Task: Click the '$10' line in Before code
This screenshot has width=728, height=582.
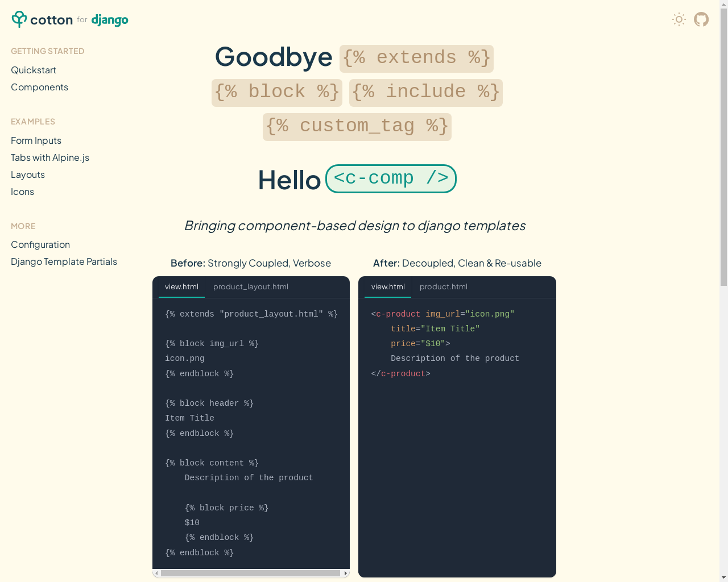Action: (x=192, y=523)
